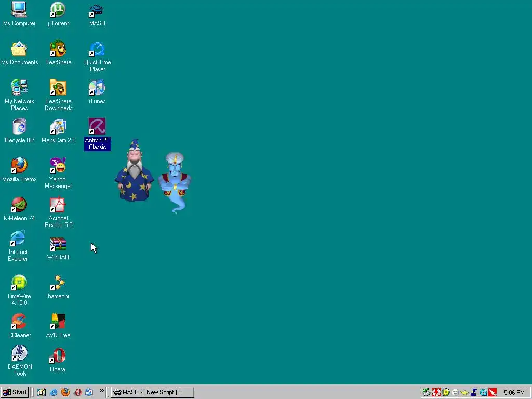
Task: Click the 5:06 PM system clock
Action: (x=514, y=393)
